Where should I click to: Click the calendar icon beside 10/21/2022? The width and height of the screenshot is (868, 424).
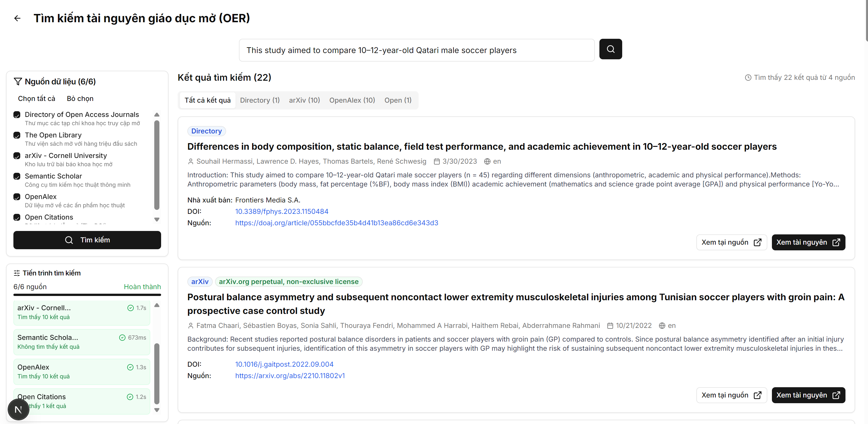610,326
